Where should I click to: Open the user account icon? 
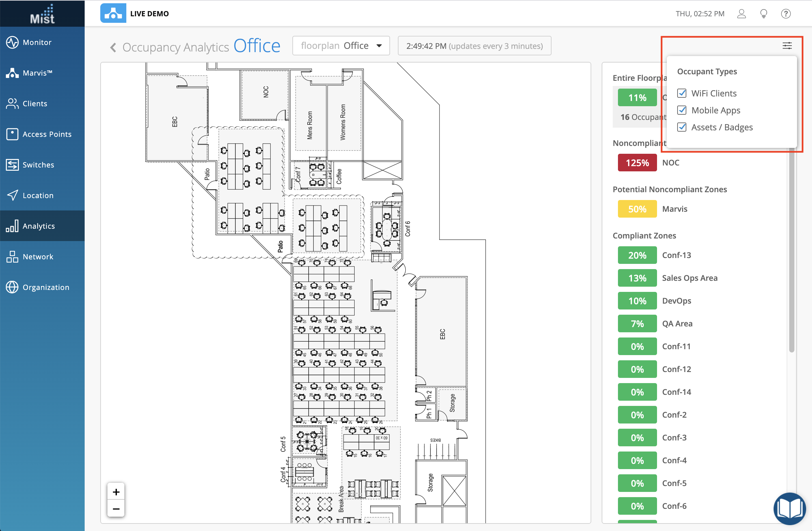pos(741,14)
